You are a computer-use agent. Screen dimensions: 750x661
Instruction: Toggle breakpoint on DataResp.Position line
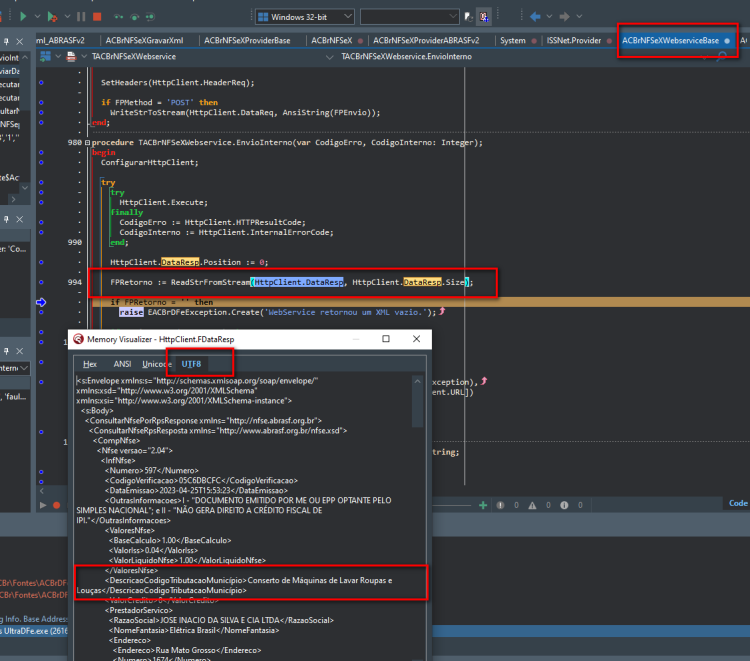tap(41, 262)
